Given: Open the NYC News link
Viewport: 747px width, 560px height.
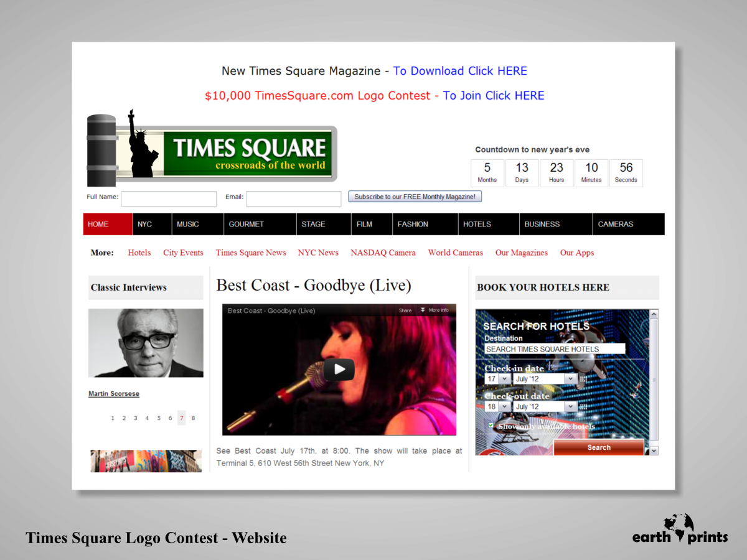Looking at the screenshot, I should (x=318, y=253).
